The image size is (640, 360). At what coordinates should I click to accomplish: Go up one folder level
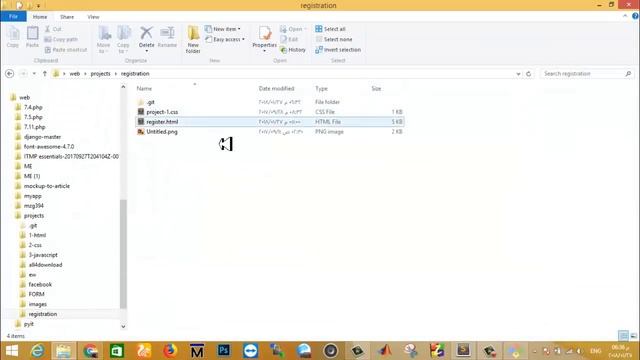tap(44, 74)
